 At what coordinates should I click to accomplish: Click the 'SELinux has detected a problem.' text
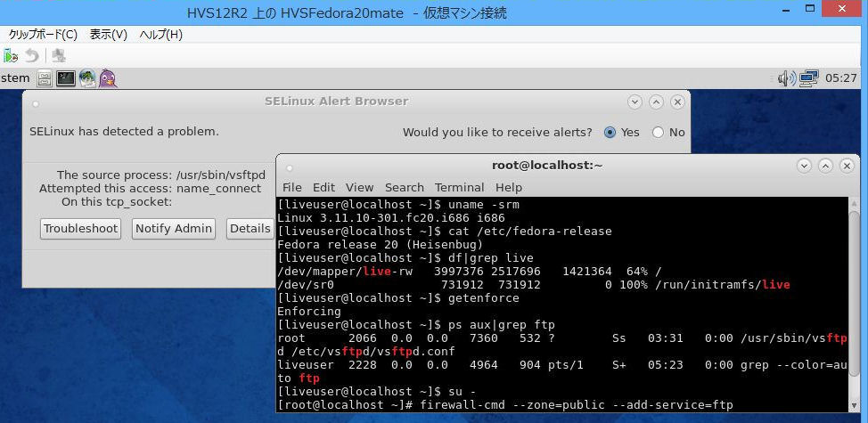tap(124, 132)
